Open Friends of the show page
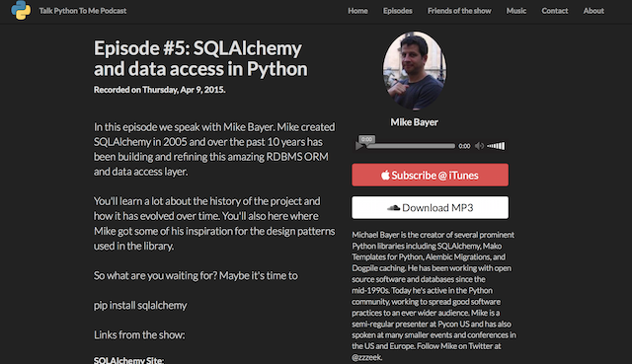 tap(459, 11)
